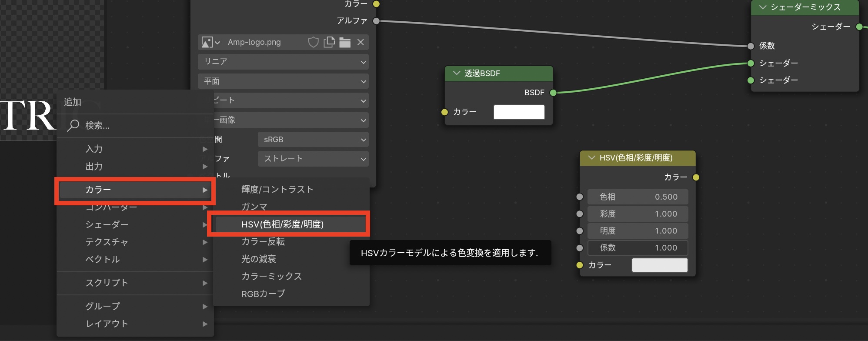Collapse the HSV(色相/彩度/明度) node
868x341 pixels.
591,158
